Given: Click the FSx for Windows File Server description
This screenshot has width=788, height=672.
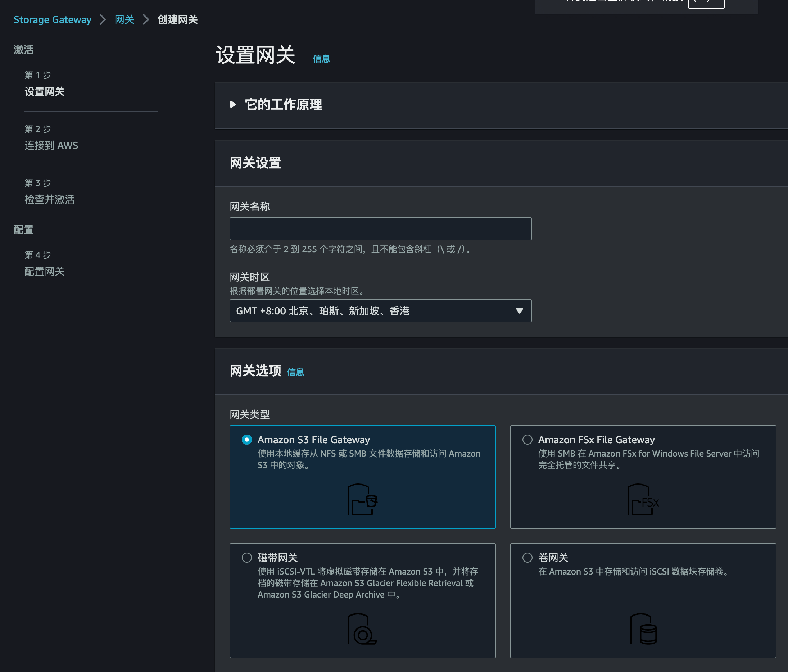Looking at the screenshot, I should coord(648,459).
